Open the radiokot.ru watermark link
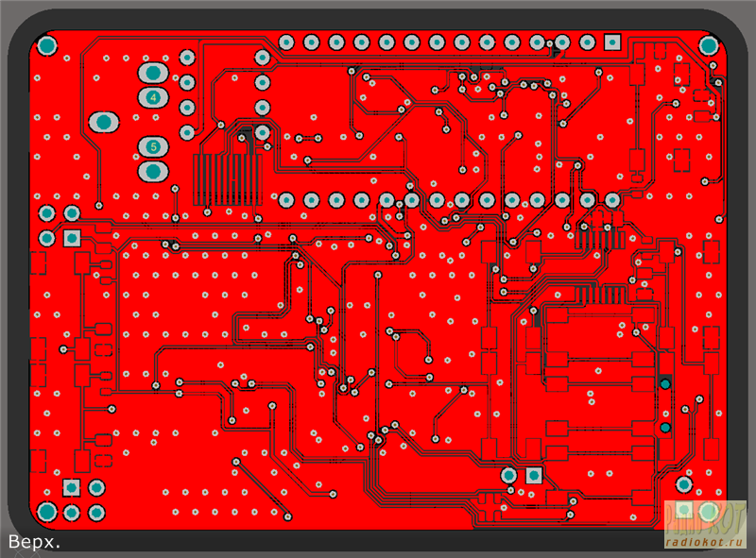This screenshot has width=756, height=558. (x=705, y=542)
